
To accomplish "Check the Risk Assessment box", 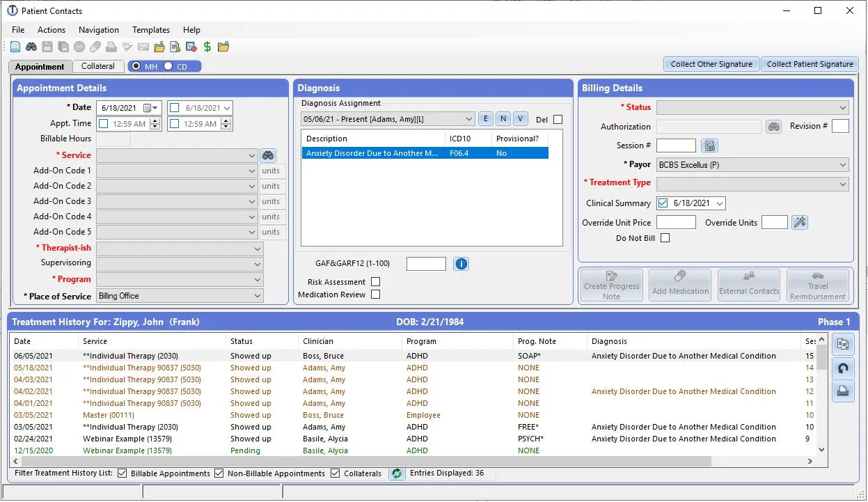I will (x=375, y=281).
